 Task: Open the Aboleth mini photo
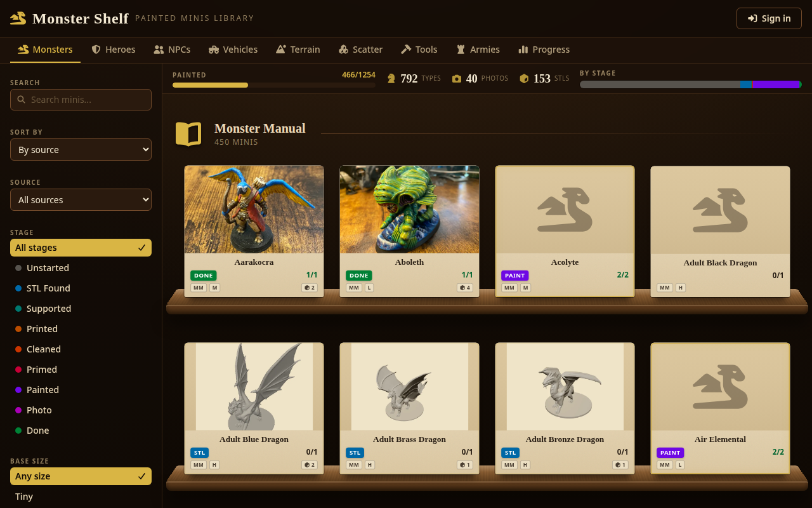[409, 210]
